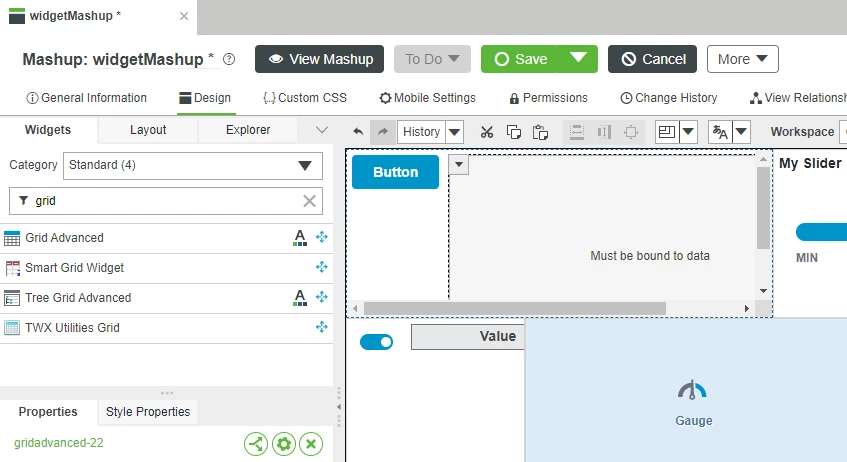Image resolution: width=847 pixels, height=462 pixels.
Task: Click the Value field widget
Action: click(x=468, y=337)
